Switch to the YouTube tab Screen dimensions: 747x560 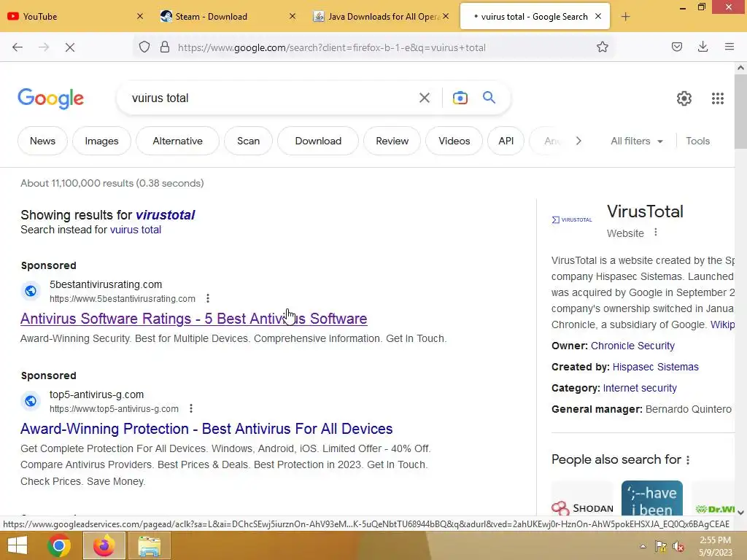click(71, 17)
